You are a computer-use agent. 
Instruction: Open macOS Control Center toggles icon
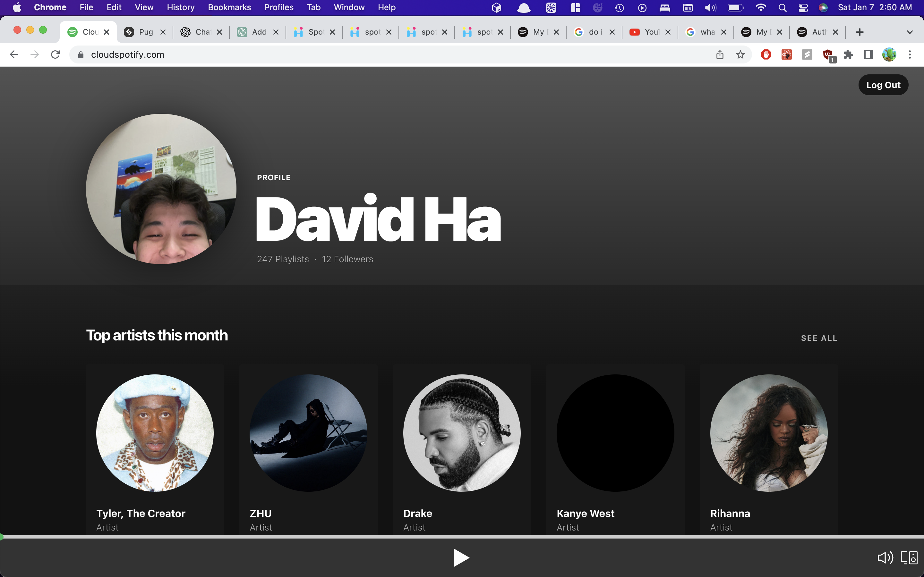(x=803, y=8)
